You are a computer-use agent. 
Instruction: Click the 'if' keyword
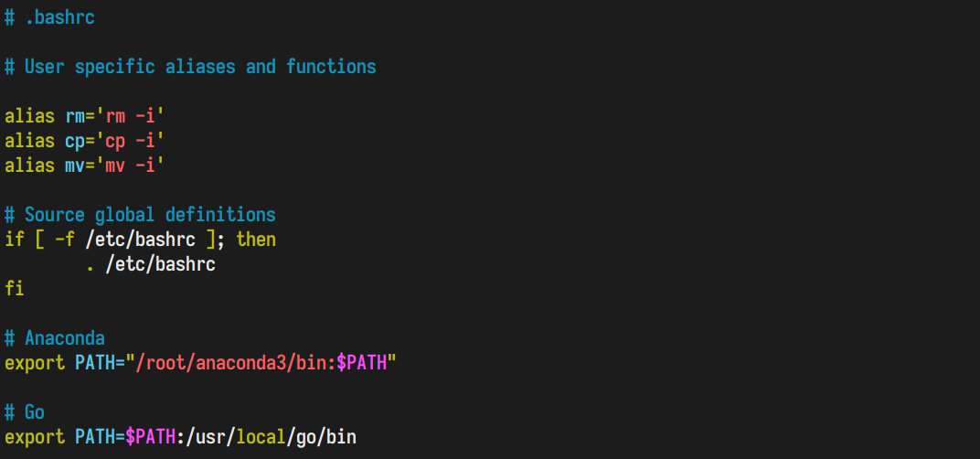tap(15, 240)
